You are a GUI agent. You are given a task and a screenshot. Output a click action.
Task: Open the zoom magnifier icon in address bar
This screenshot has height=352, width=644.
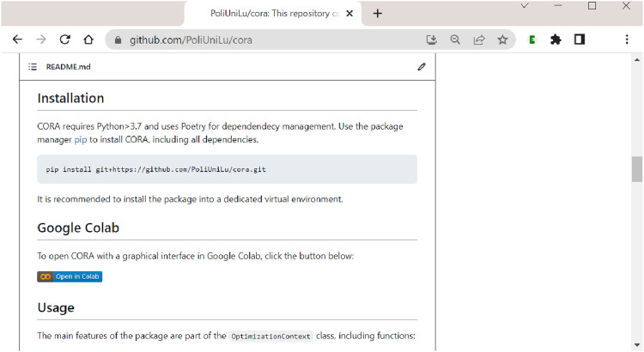[x=455, y=39]
